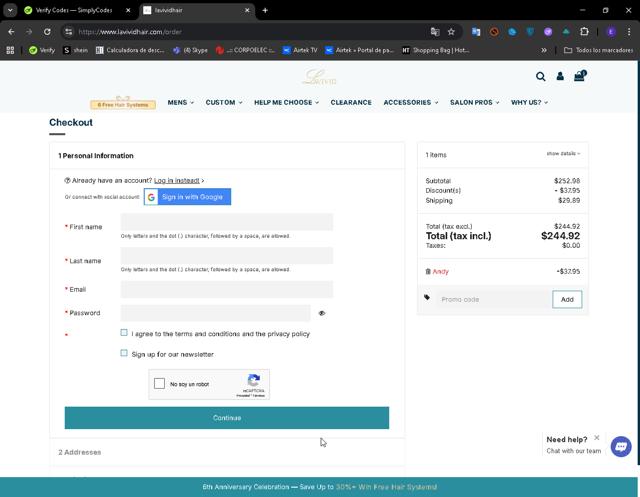Focus the Last name field
The height and width of the screenshot is (497, 640).
coord(227,256)
